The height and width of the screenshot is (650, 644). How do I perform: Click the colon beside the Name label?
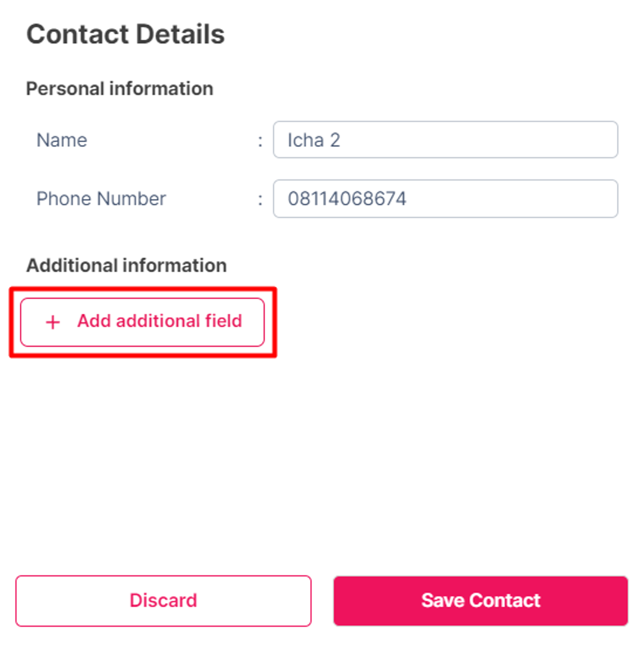tap(260, 141)
